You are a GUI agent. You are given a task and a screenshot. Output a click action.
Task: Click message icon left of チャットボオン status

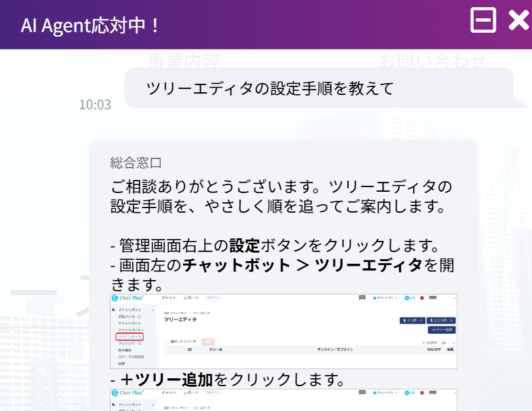pos(362,298)
